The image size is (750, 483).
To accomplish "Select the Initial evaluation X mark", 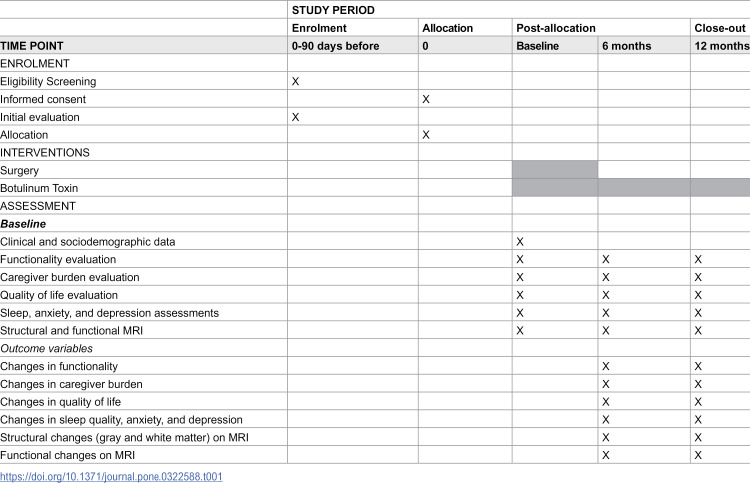I will pos(296,117).
